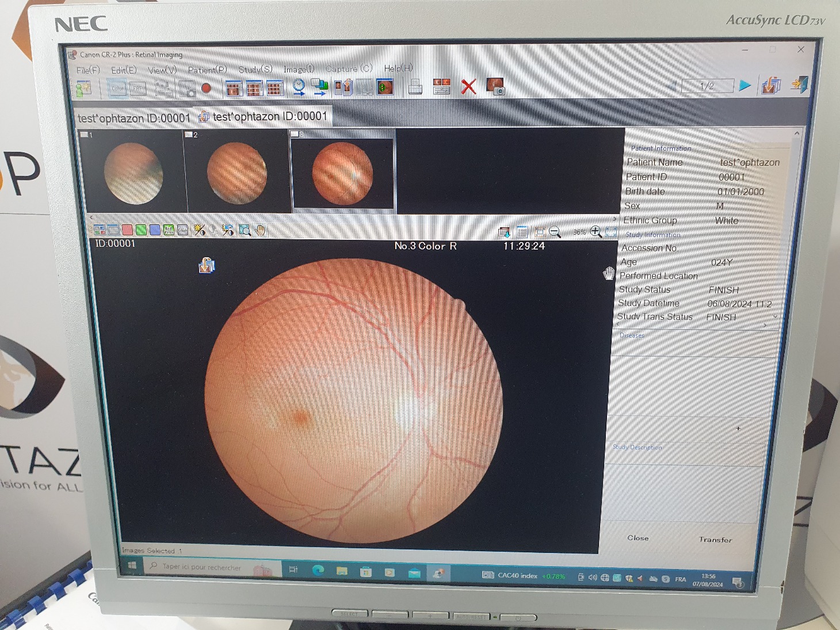The image size is (840, 630).
Task: Click the printer icon
Action: click(x=415, y=87)
